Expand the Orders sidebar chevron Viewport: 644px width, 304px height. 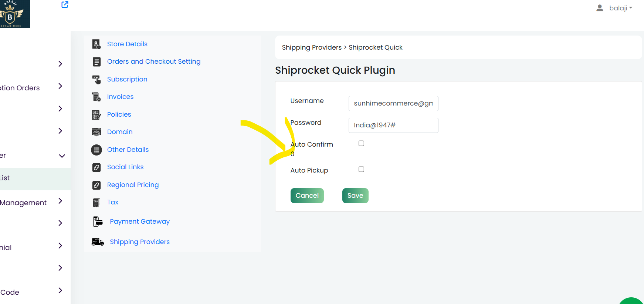(61, 86)
